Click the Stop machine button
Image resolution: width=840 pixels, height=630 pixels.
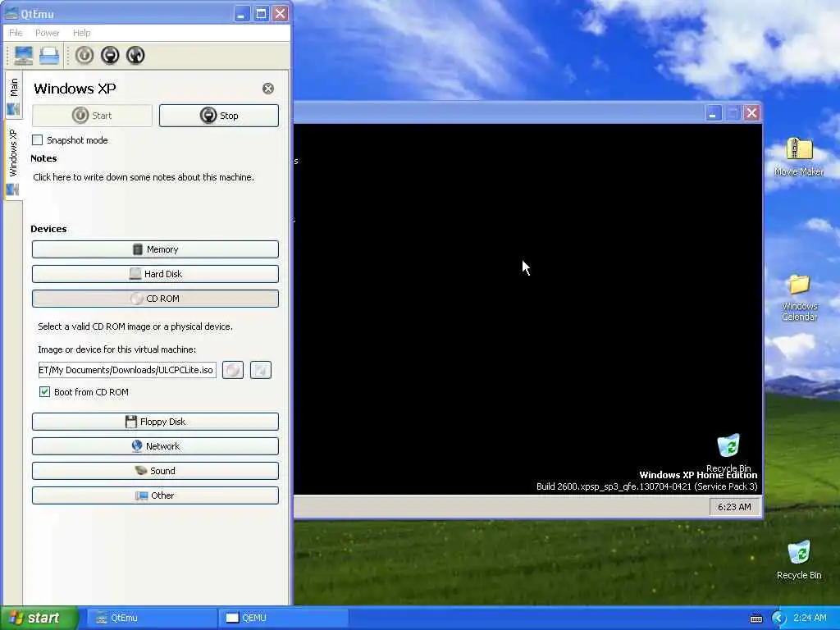pyautogui.click(x=218, y=116)
